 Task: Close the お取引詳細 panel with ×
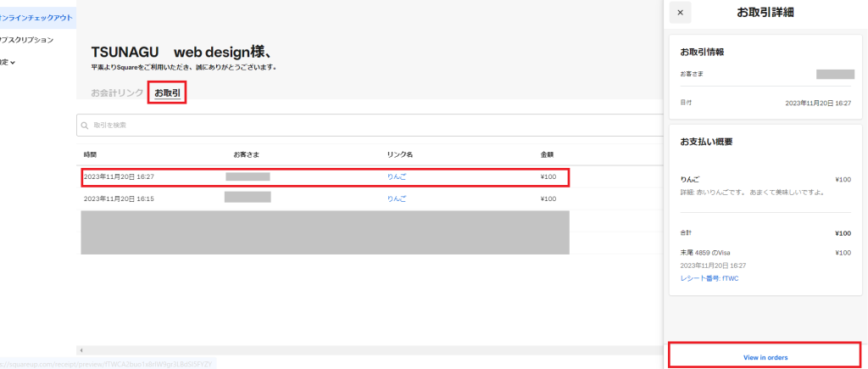click(x=681, y=13)
